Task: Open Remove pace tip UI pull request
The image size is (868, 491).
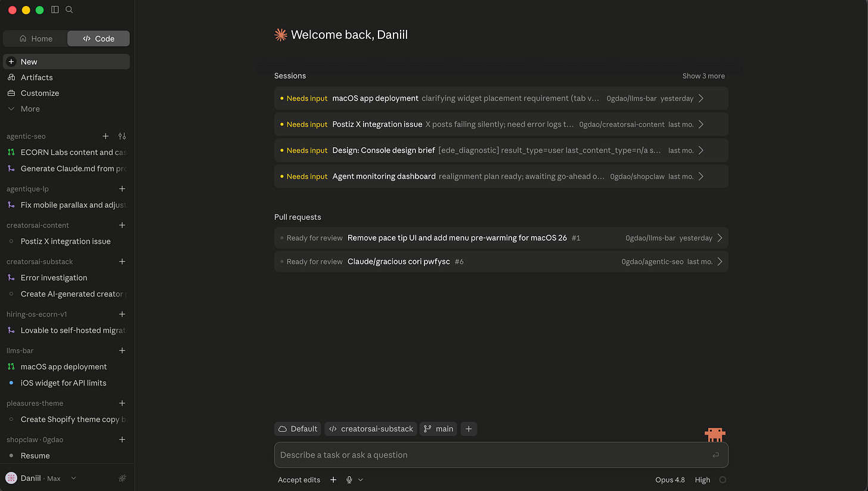Action: click(501, 238)
